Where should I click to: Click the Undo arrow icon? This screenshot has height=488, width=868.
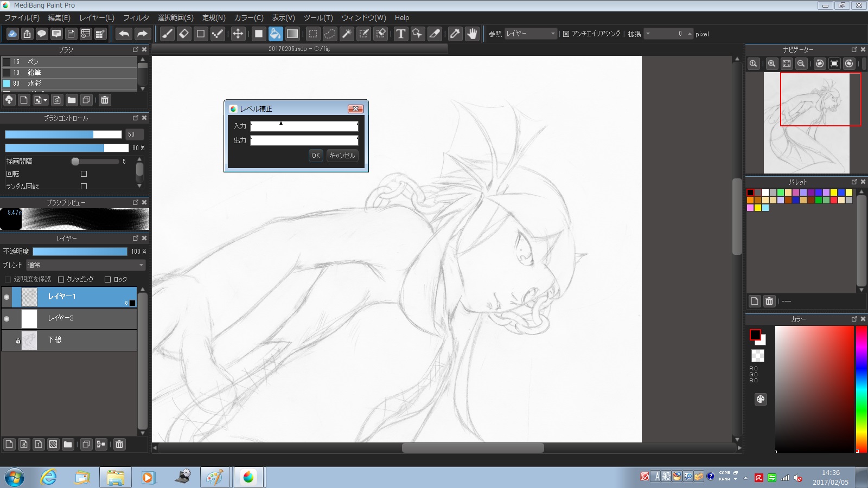tap(124, 34)
